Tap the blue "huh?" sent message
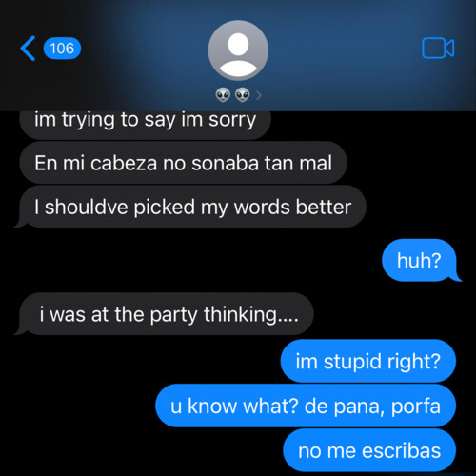The image size is (476, 476). [x=421, y=260]
